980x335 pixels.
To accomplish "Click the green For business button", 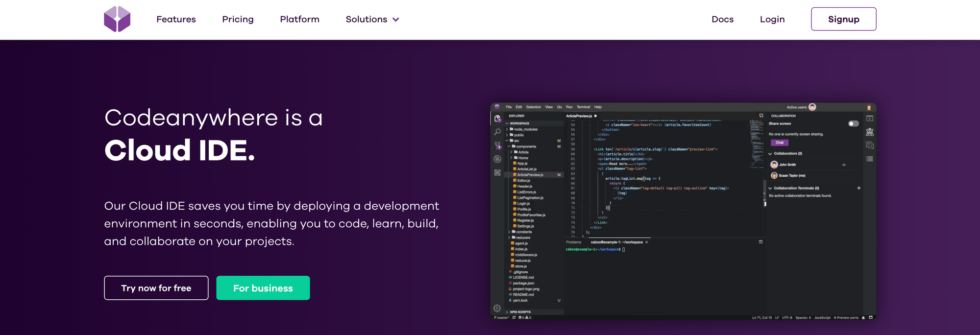I will [263, 288].
